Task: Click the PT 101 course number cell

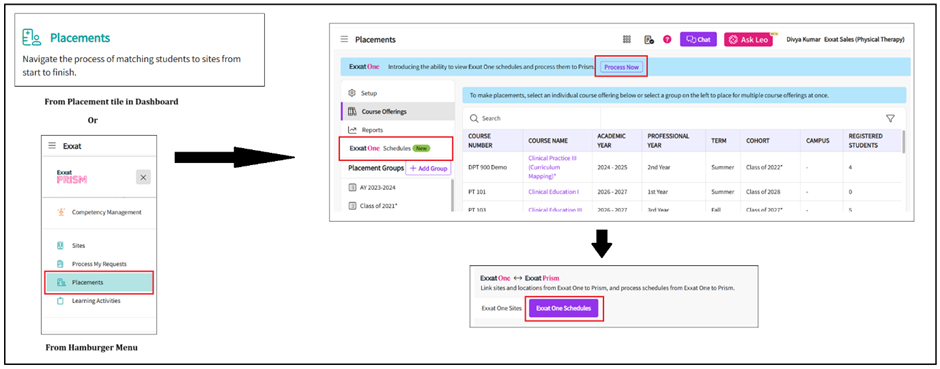Action: pyautogui.click(x=477, y=192)
